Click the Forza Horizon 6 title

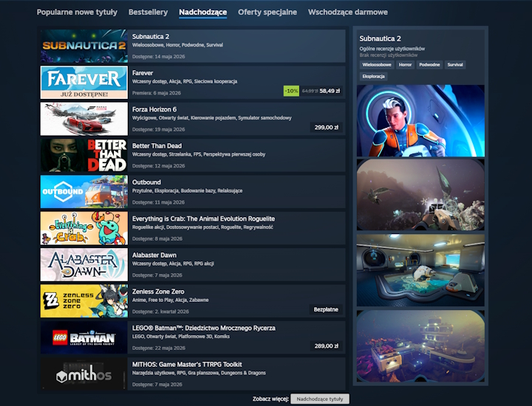point(154,109)
